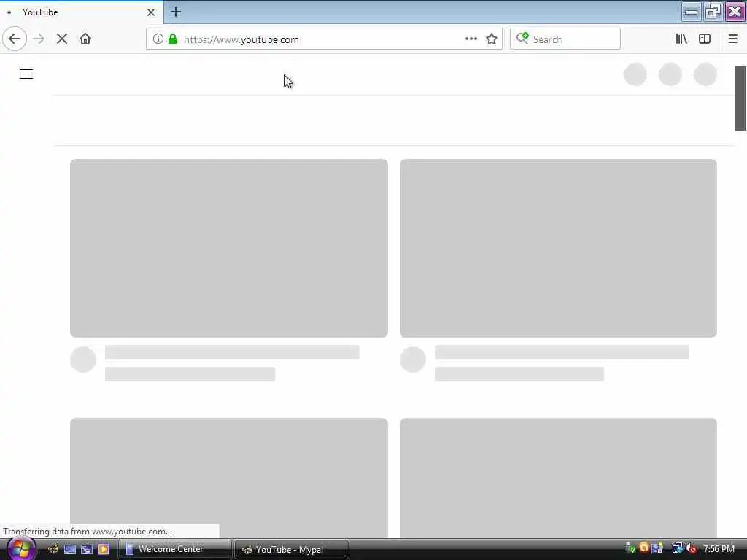The image size is (747, 560).
Task: Restore down the browser window
Action: (x=713, y=12)
